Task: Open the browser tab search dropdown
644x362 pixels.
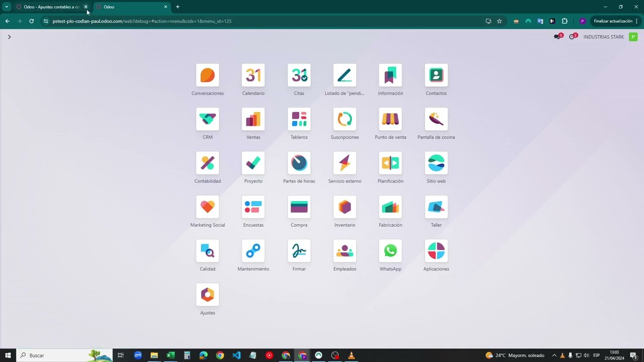Action: click(x=7, y=7)
